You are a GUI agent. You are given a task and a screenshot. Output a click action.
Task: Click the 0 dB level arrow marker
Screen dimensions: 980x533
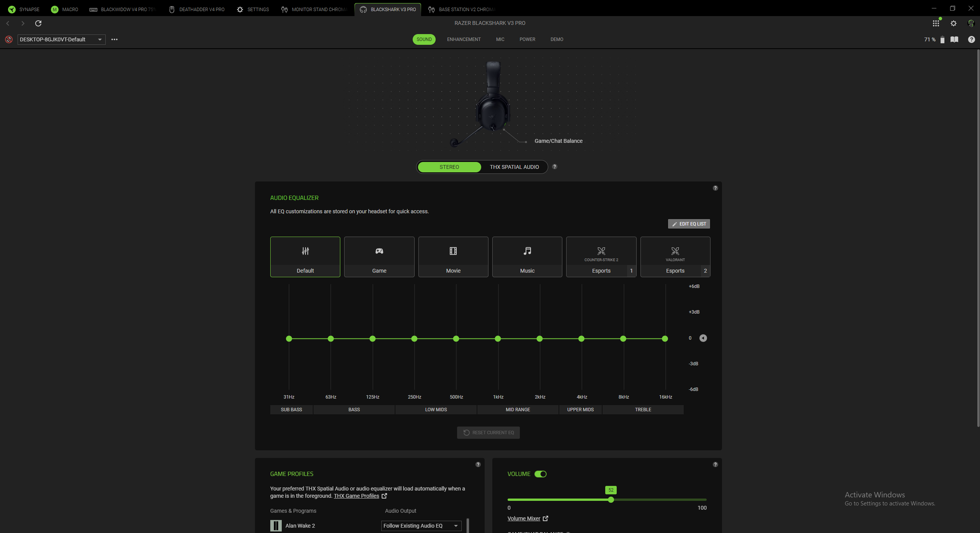703,338
